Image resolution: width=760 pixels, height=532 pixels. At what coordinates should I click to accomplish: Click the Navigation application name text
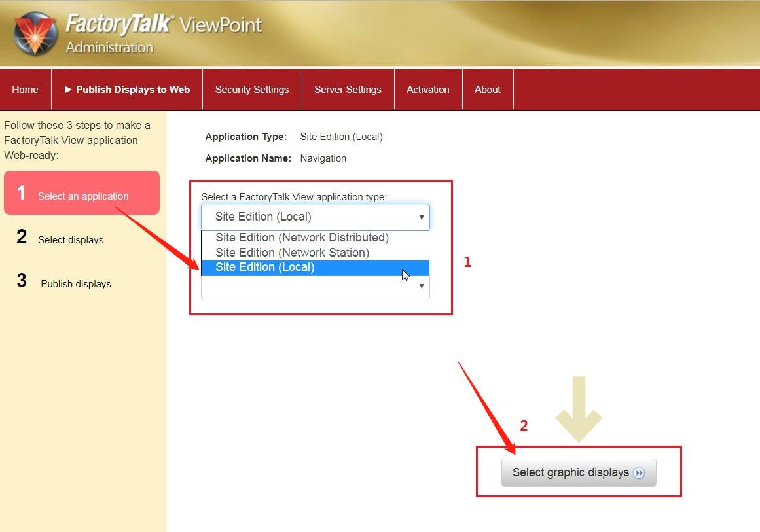(323, 158)
